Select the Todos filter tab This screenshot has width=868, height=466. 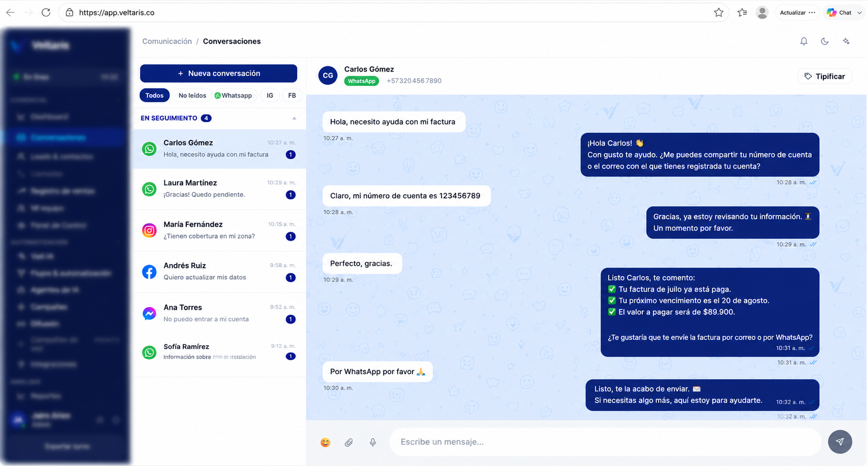coord(154,95)
